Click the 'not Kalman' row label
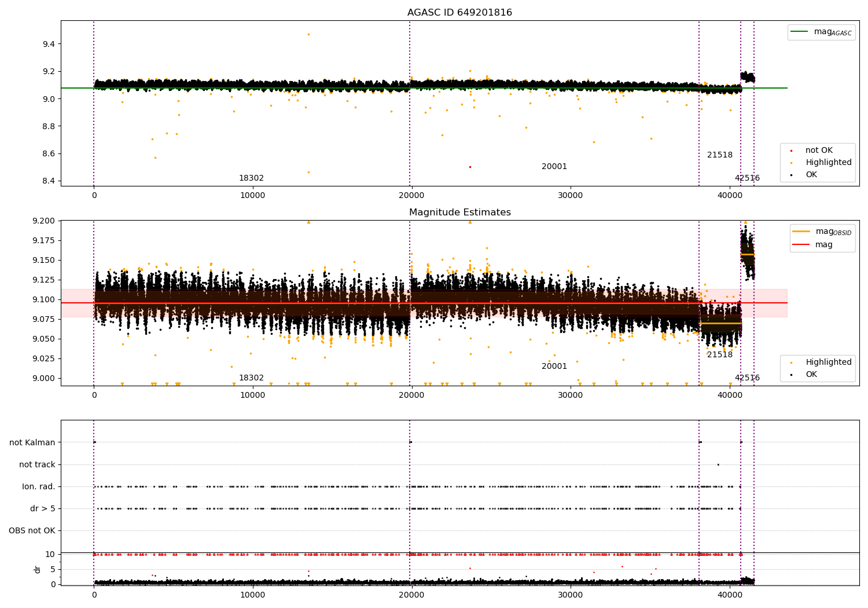 (32, 443)
